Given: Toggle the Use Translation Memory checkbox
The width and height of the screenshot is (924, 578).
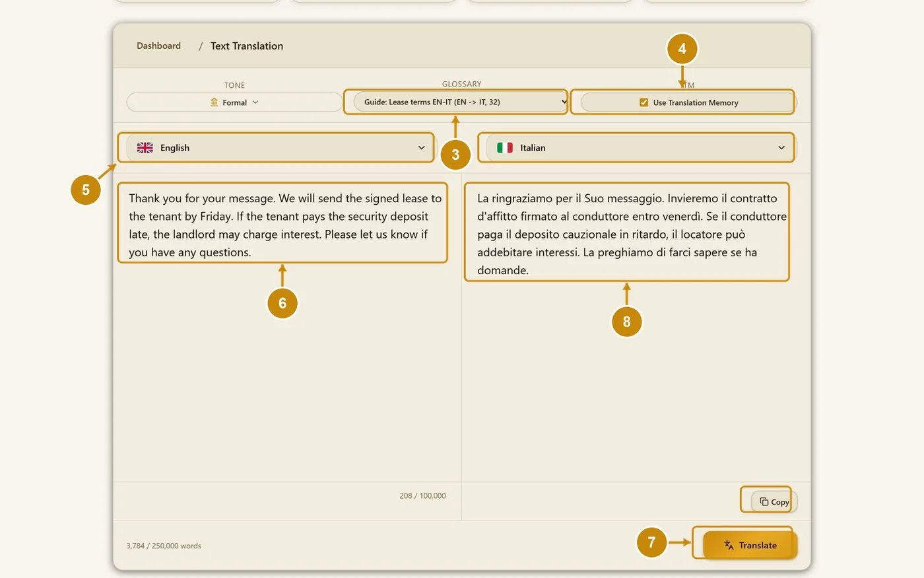Looking at the screenshot, I should [x=644, y=102].
